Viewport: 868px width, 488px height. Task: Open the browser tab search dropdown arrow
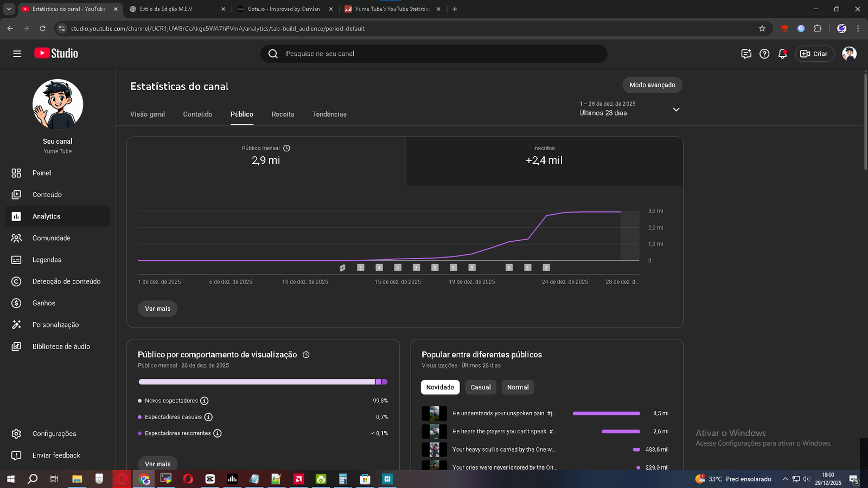point(9,9)
